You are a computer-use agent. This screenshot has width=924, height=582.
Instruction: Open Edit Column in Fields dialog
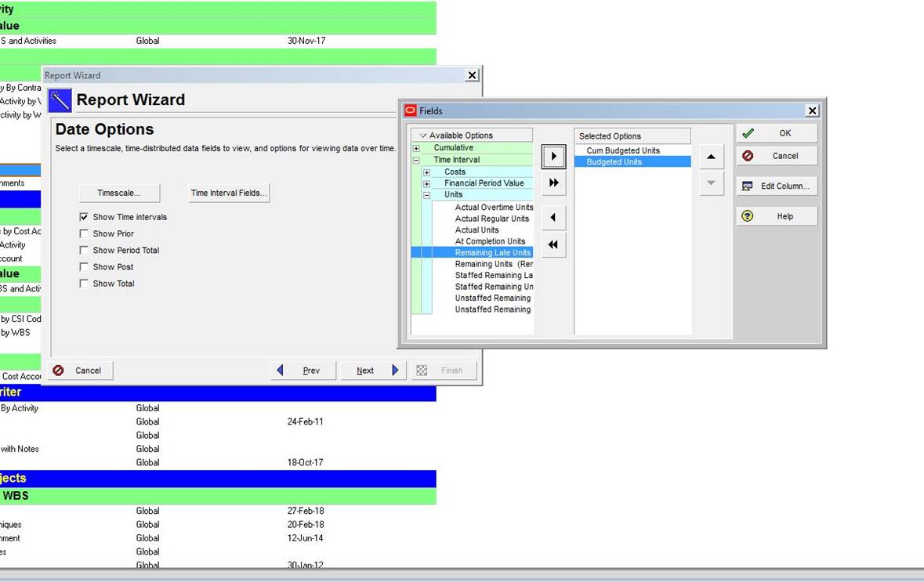777,186
